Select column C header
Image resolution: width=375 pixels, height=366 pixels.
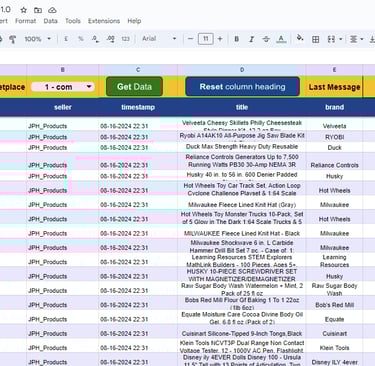point(138,70)
